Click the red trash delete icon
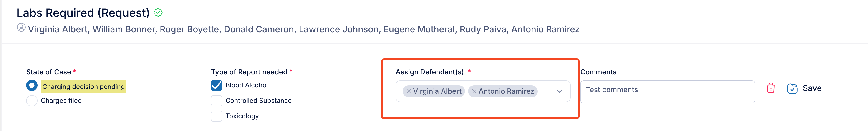 click(771, 88)
